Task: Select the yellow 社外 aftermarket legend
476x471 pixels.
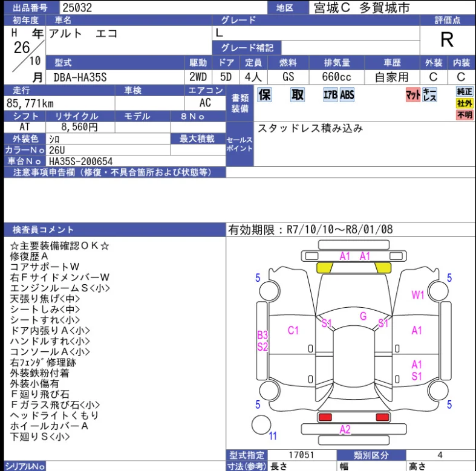Action: click(465, 103)
